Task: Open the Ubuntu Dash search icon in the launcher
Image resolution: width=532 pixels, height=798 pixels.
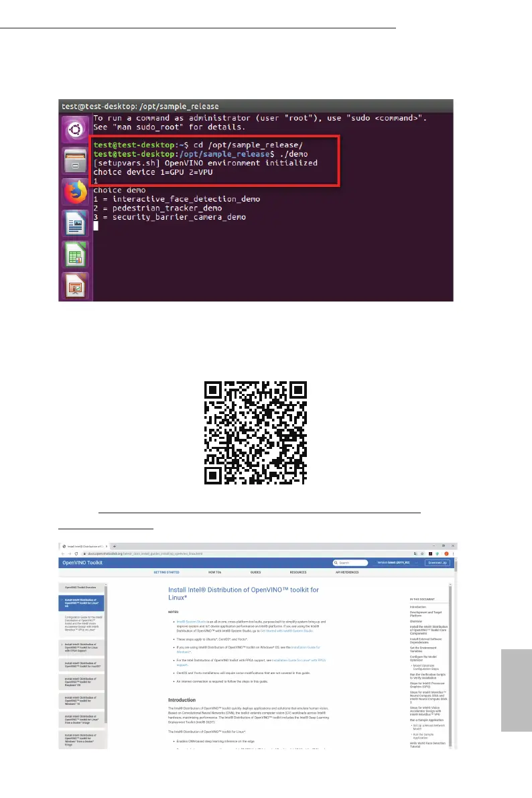Action: pos(75,129)
